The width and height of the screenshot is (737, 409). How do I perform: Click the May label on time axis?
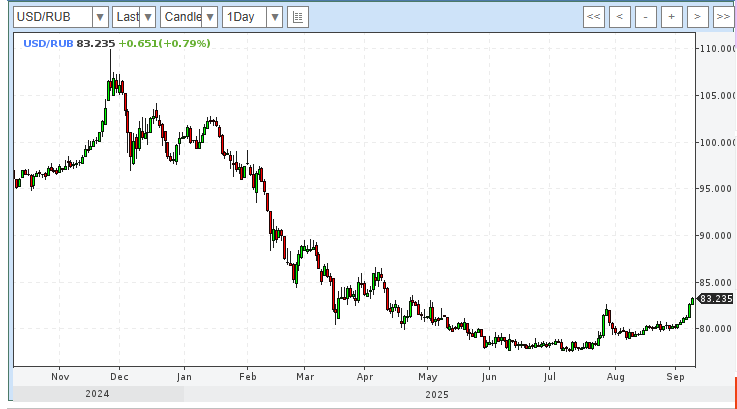coord(428,377)
